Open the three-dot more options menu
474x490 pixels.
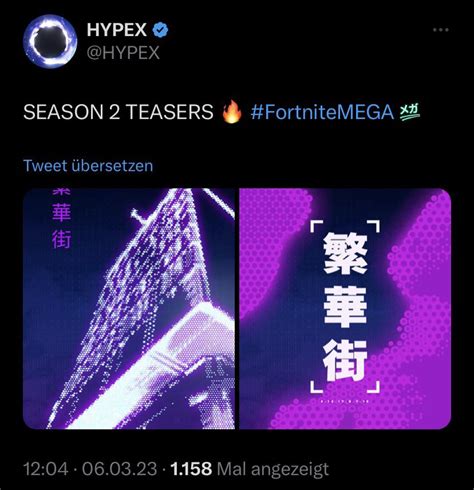[441, 30]
